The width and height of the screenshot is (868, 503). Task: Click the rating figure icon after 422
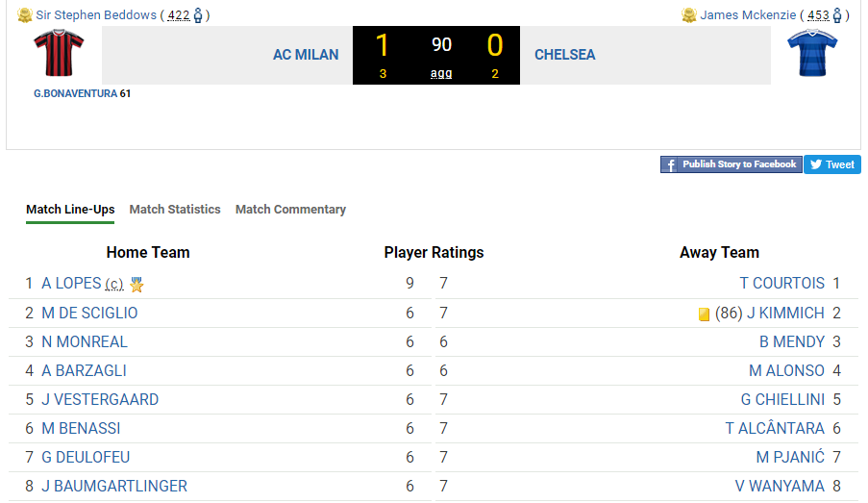(x=198, y=15)
